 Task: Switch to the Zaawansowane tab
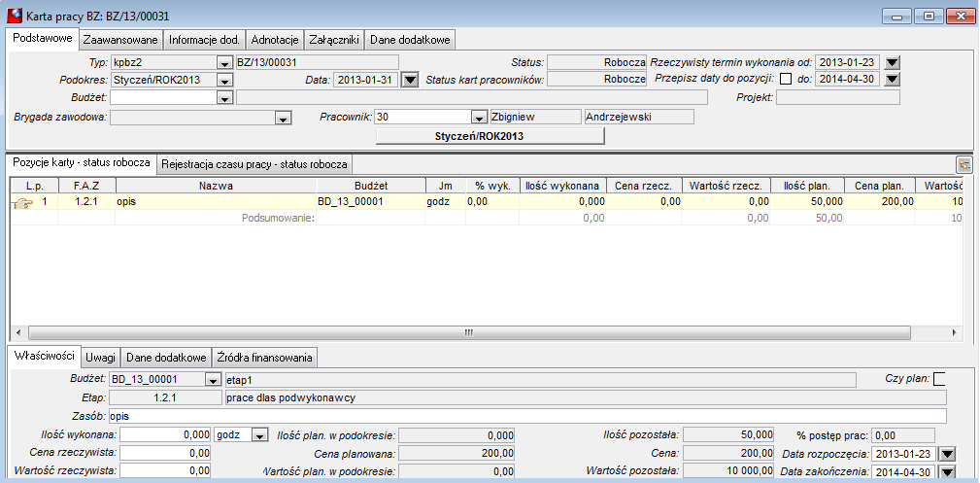120,40
